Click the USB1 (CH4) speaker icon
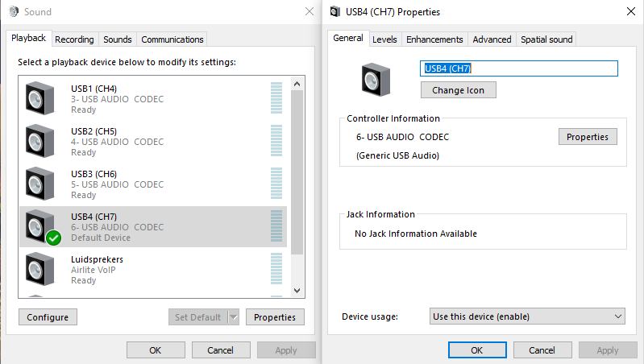Viewport: 644px width, 364px height. [x=39, y=98]
